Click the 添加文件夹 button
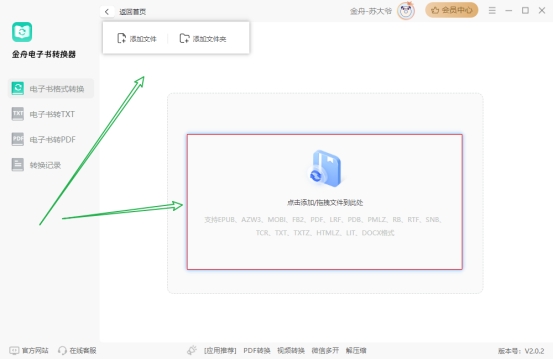The height and width of the screenshot is (360, 553). 203,38
